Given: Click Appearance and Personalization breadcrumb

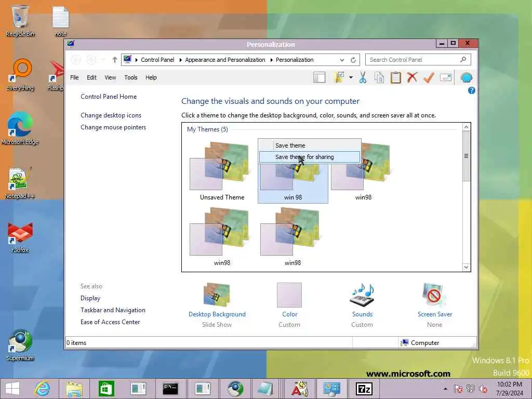Looking at the screenshot, I should 225,60.
